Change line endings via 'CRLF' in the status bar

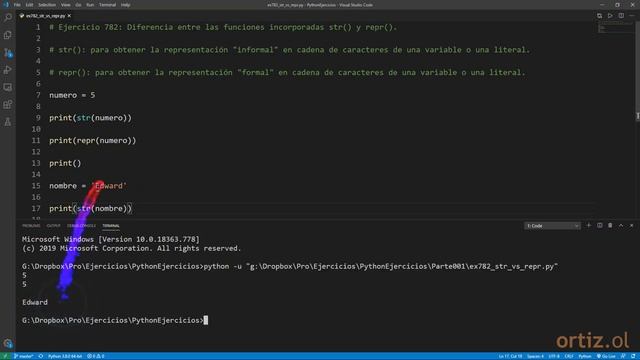coord(569,356)
